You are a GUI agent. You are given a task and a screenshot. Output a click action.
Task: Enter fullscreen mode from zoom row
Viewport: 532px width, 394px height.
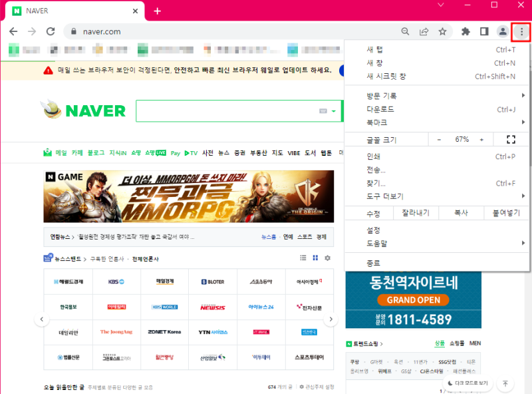[x=511, y=139]
